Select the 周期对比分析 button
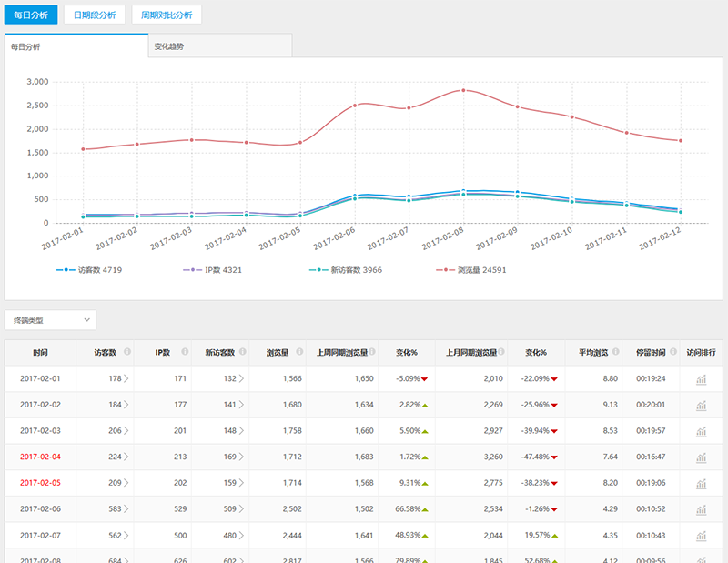The width and height of the screenshot is (728, 563). (x=167, y=15)
